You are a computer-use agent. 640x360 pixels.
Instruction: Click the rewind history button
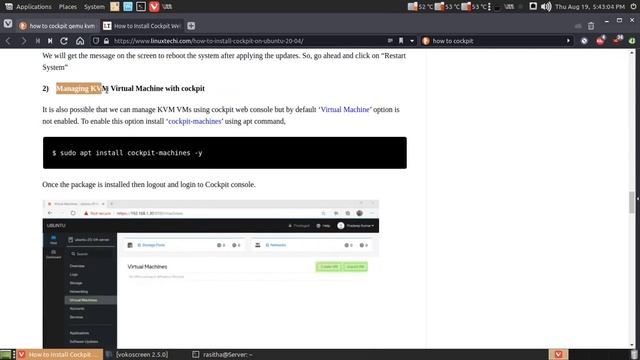pos(38,41)
